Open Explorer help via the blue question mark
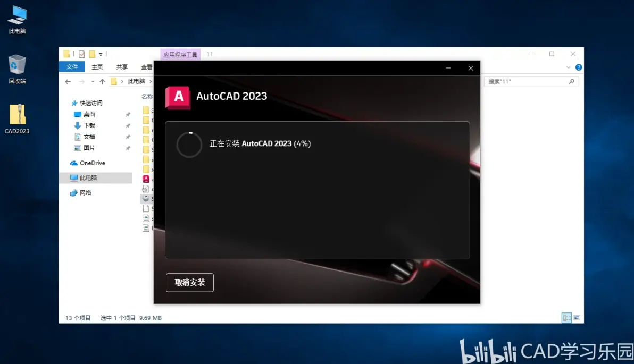Screen dimensions: 634x364 coord(579,67)
